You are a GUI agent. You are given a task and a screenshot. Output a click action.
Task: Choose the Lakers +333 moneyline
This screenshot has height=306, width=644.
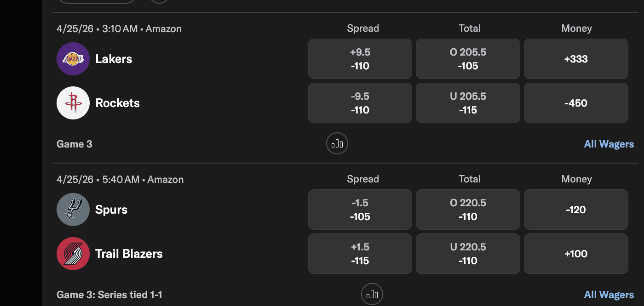tap(576, 59)
